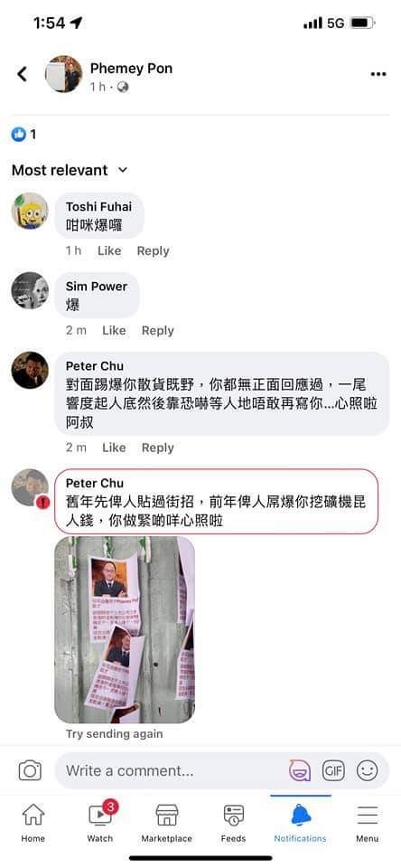Switch to the Feeds tab

click(x=233, y=823)
